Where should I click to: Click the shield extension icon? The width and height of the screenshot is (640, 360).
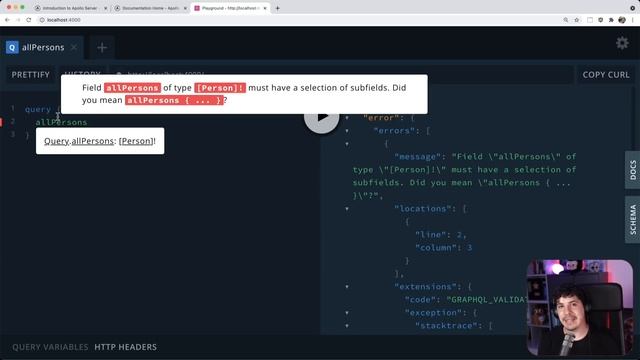point(600,20)
